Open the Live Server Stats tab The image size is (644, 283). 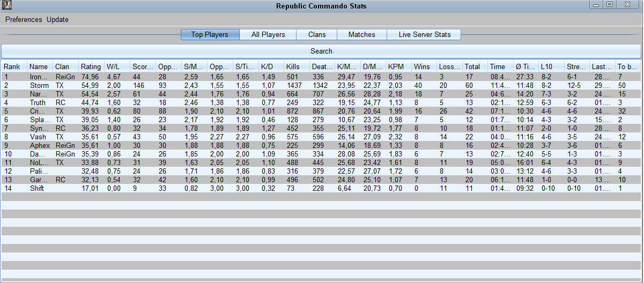pyautogui.click(x=424, y=34)
